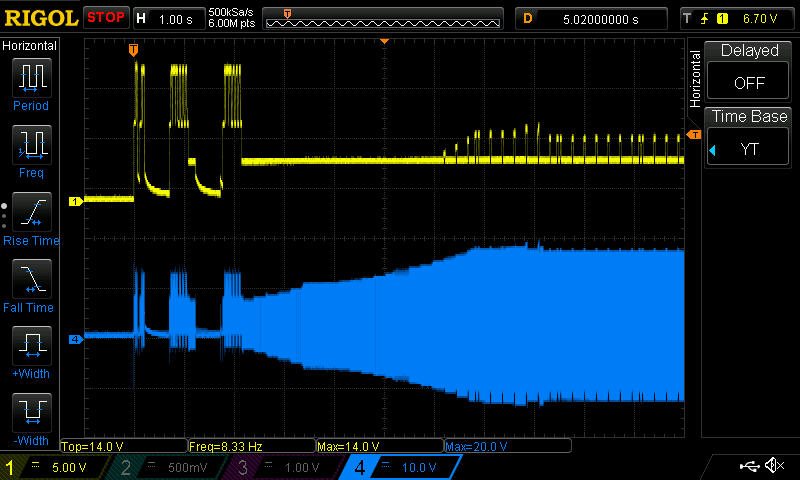Click the yellow Max=14.0 V measurement result

[348, 446]
